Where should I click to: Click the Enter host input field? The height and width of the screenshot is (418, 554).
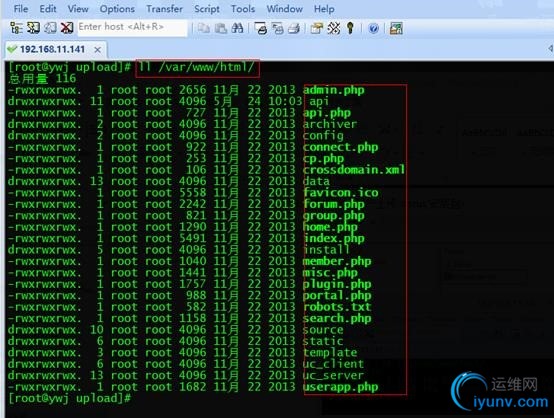pyautogui.click(x=132, y=27)
